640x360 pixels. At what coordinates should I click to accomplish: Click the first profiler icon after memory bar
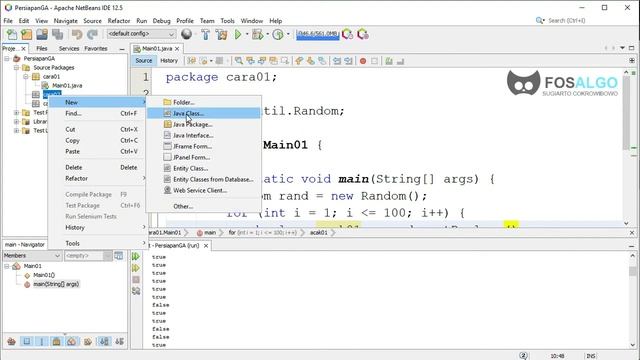(x=347, y=35)
